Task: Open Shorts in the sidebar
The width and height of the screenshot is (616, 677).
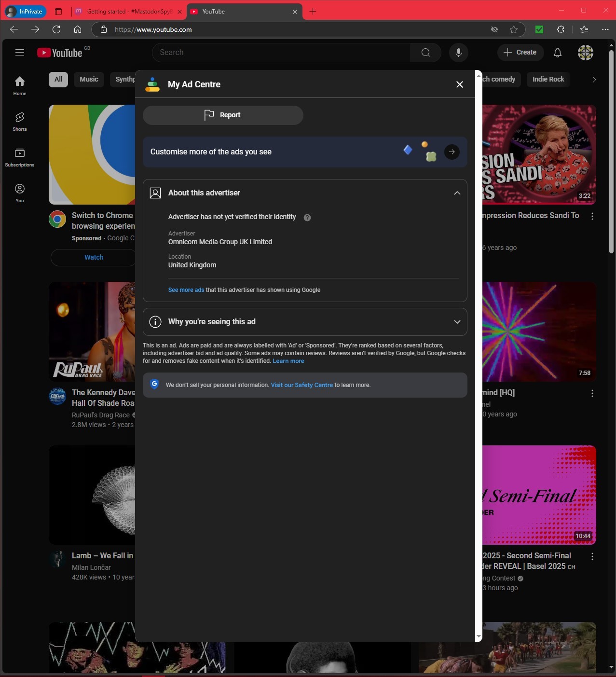Action: 20,122
